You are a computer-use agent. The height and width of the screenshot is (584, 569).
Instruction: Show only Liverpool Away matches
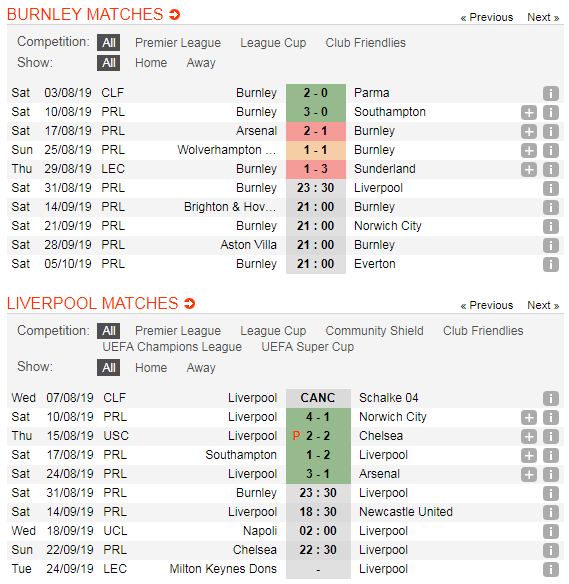[201, 368]
